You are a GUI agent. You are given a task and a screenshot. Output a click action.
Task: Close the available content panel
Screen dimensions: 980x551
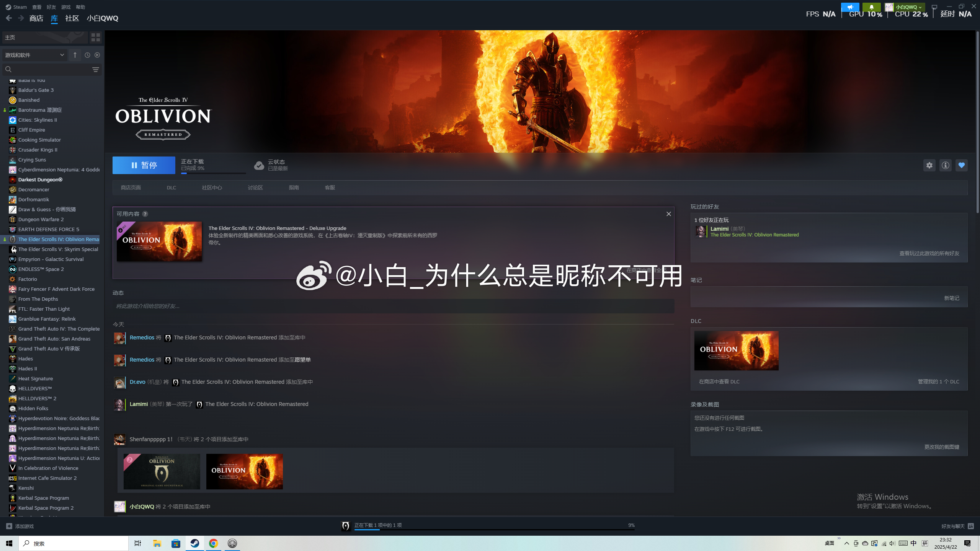pos(668,214)
